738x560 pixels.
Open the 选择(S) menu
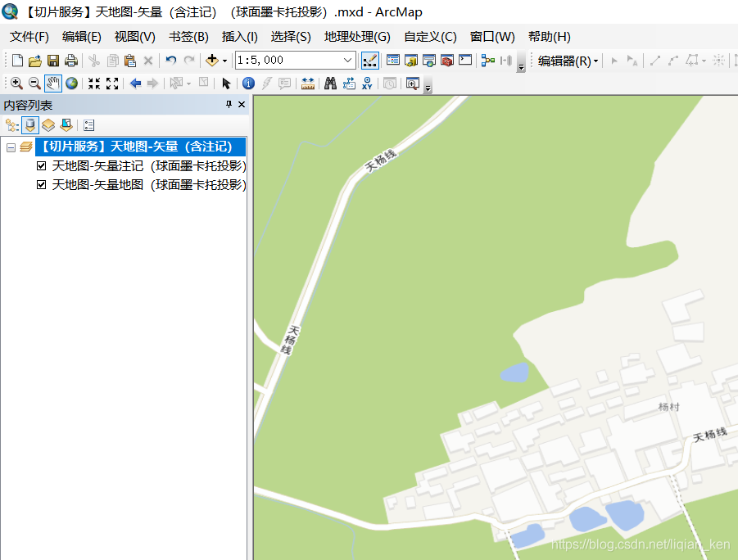pyautogui.click(x=291, y=37)
